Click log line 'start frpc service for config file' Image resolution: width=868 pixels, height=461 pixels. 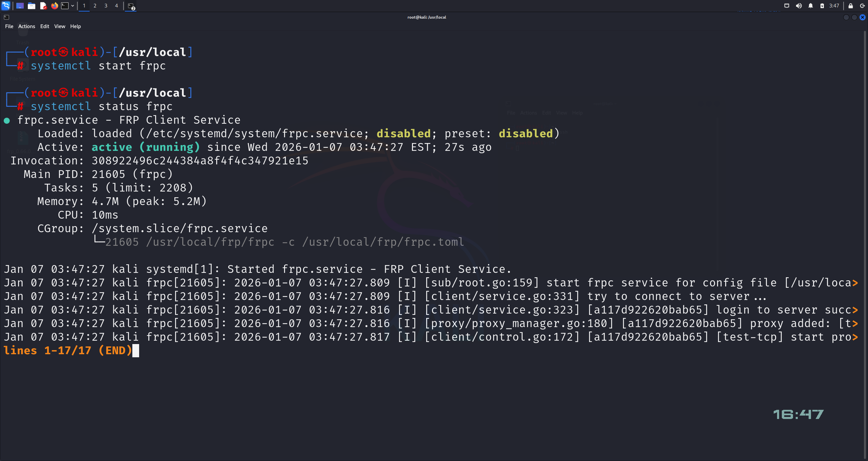(431, 283)
